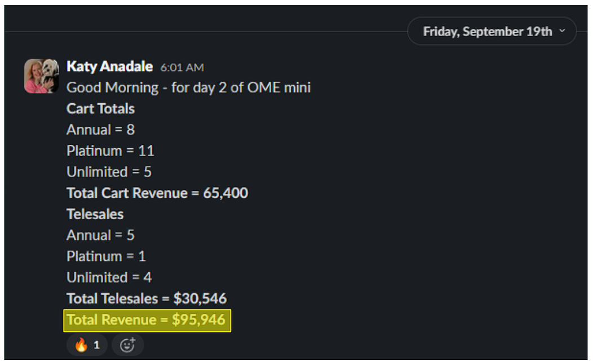Click the Annual = 8 line

tap(100, 130)
